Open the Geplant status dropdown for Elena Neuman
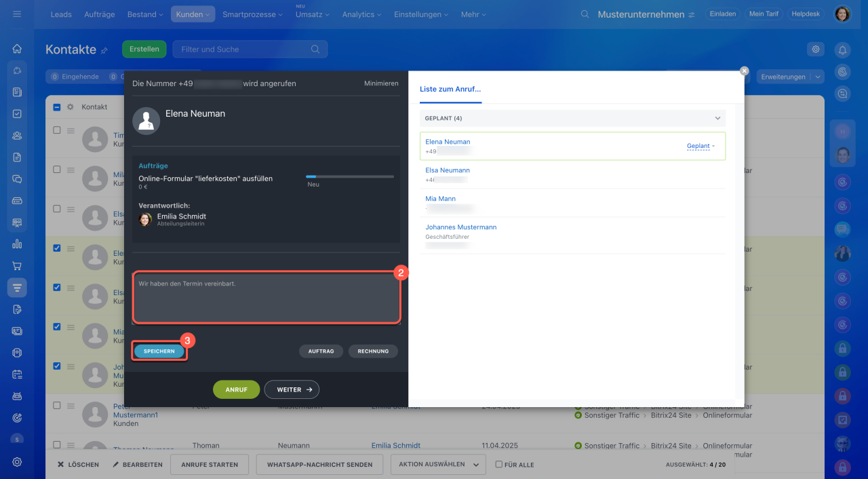Viewport: 868px width, 479px height. (x=701, y=146)
